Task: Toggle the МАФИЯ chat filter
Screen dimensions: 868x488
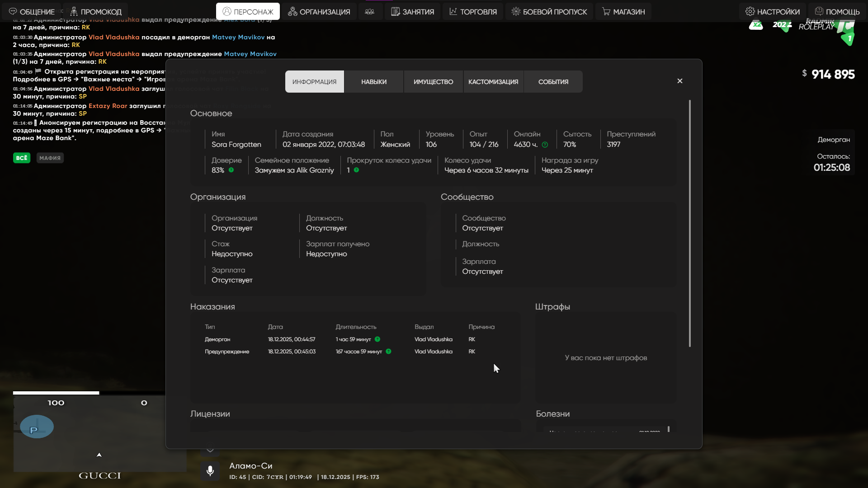Action: click(50, 158)
